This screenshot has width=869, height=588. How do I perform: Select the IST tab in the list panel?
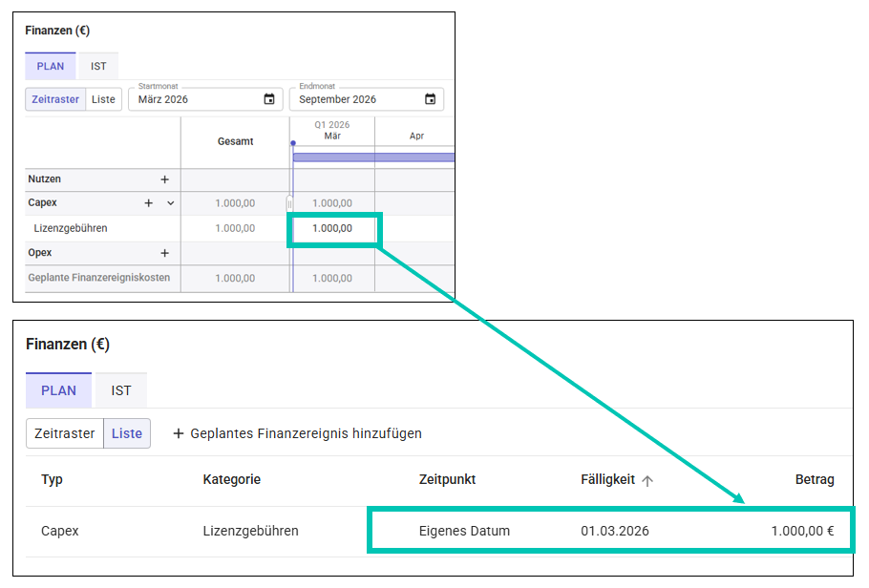[x=121, y=390]
